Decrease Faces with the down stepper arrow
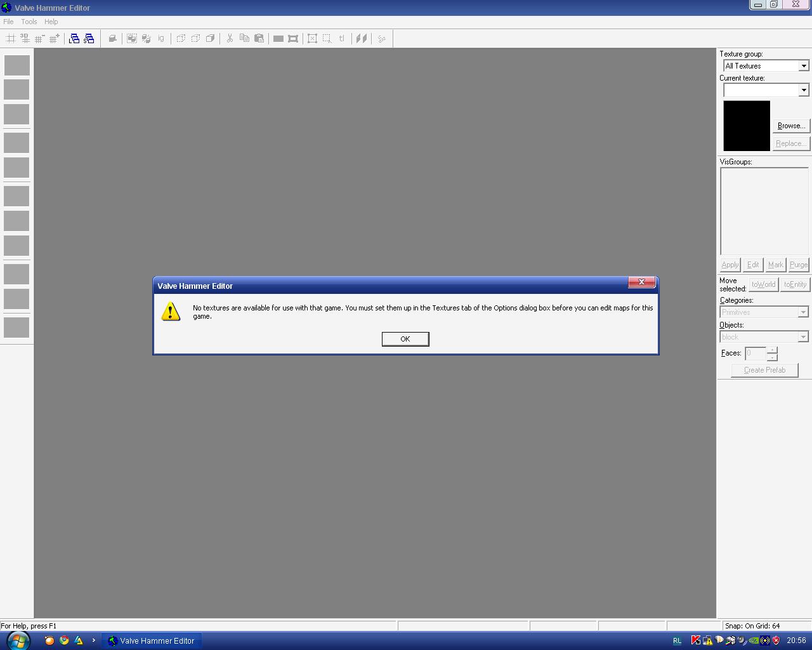Screen dimensions: 812x650 tap(772, 357)
